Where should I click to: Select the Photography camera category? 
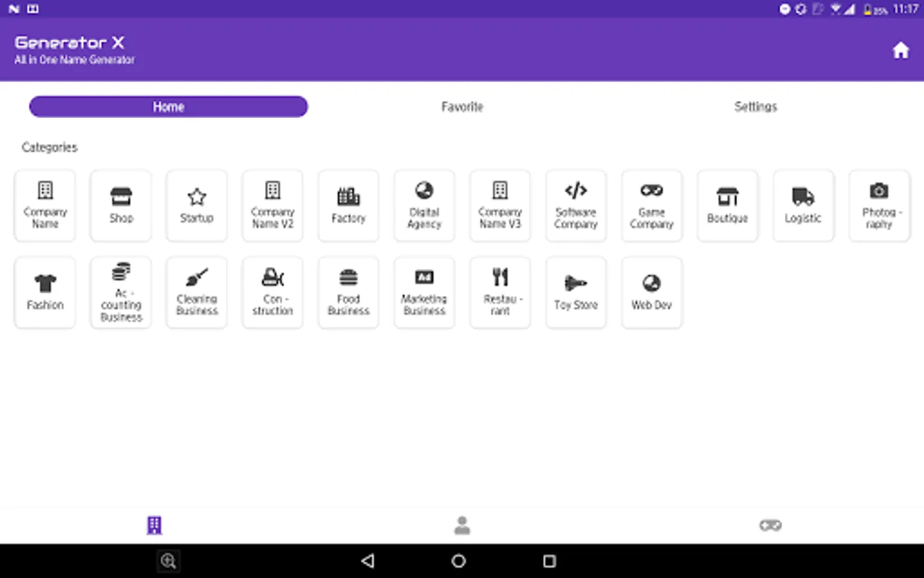coord(879,206)
